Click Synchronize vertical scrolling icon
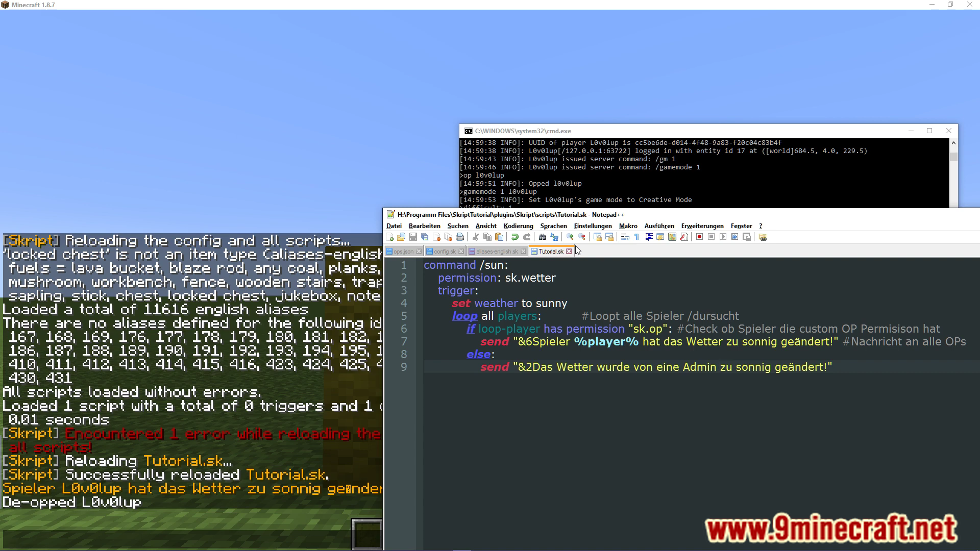The height and width of the screenshot is (551, 980). pos(598,237)
